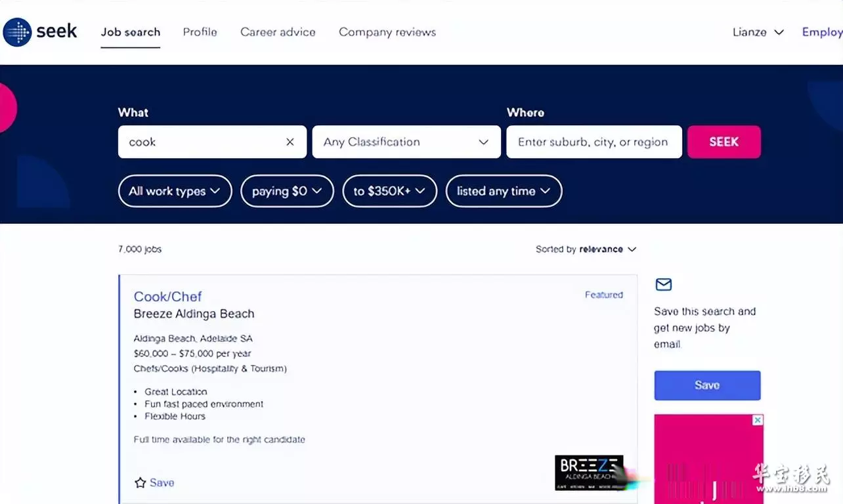Click Aldinga Beach, Adelaide SA location
Viewport: 843px width, 504px height.
193,339
